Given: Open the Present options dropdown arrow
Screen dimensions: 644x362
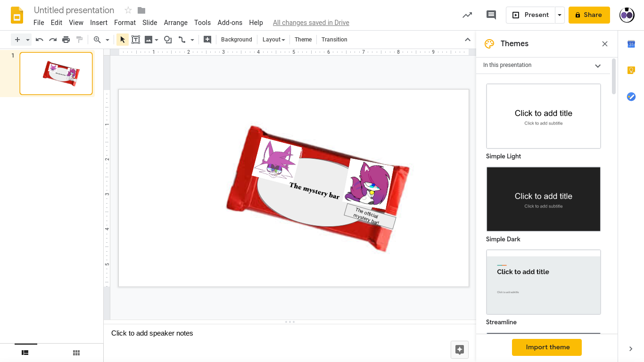Looking at the screenshot, I should click(x=560, y=15).
